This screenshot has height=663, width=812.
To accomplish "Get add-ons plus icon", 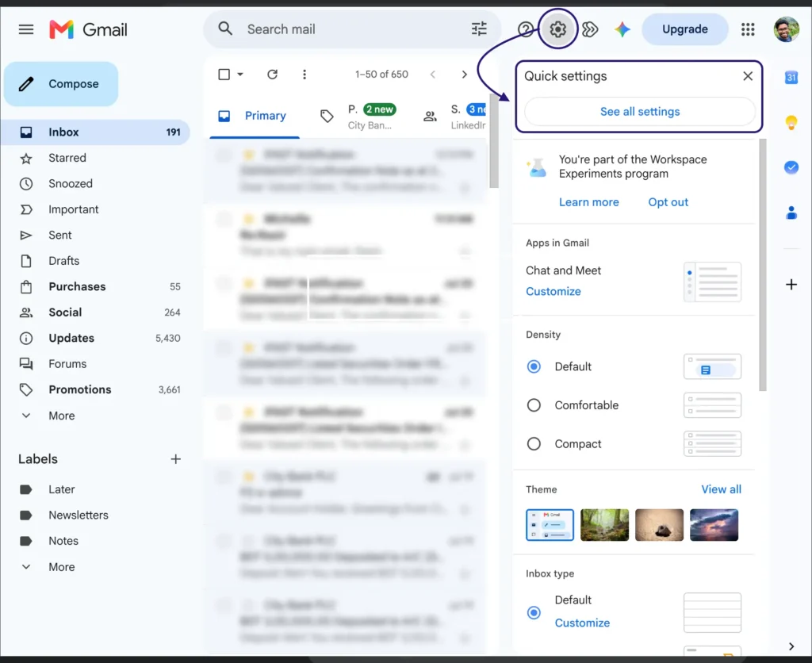I will coord(791,285).
